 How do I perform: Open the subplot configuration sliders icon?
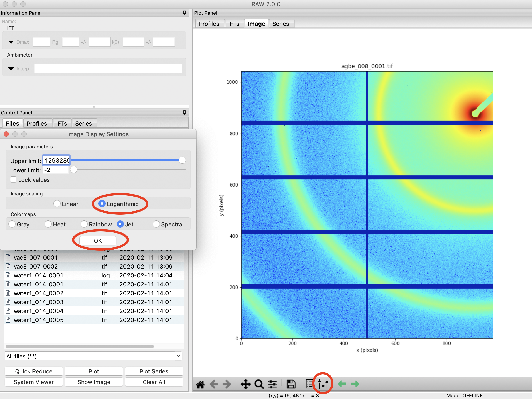[x=272, y=384]
